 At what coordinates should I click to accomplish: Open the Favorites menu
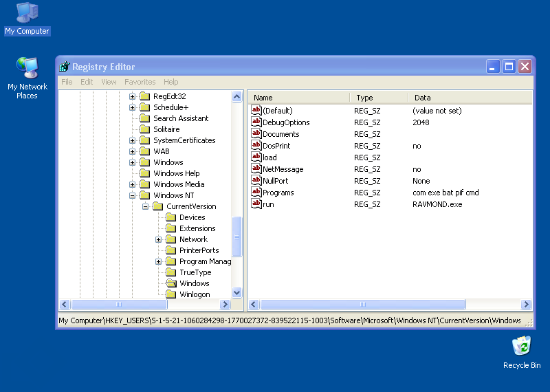click(140, 82)
